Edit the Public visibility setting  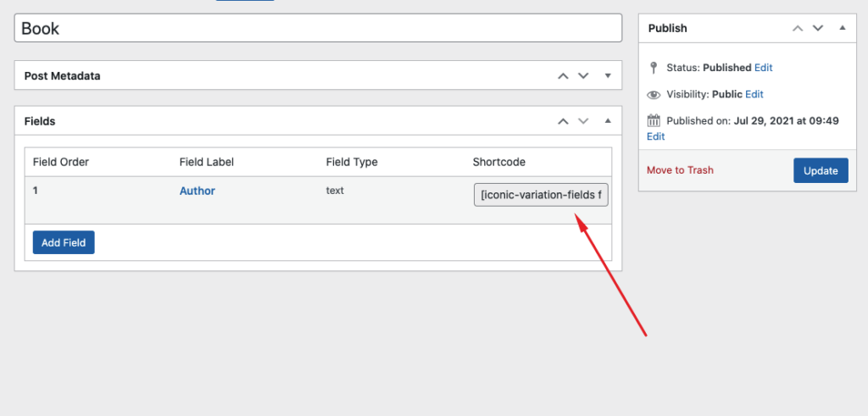click(x=754, y=95)
